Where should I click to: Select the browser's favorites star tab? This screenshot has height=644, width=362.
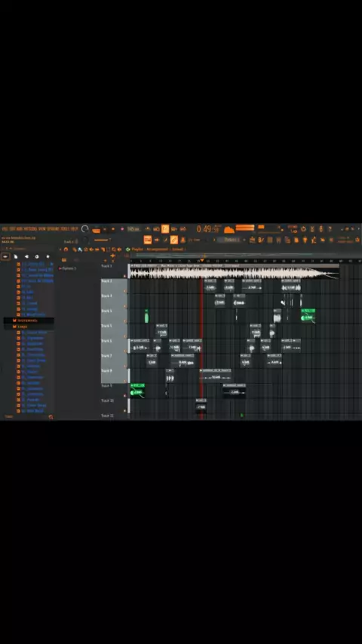(x=48, y=256)
